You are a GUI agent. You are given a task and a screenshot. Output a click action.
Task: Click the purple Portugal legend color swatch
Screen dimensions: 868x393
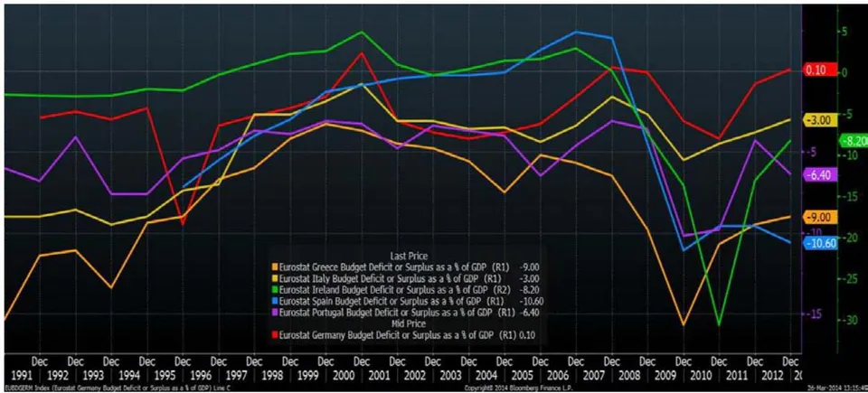[x=276, y=313]
